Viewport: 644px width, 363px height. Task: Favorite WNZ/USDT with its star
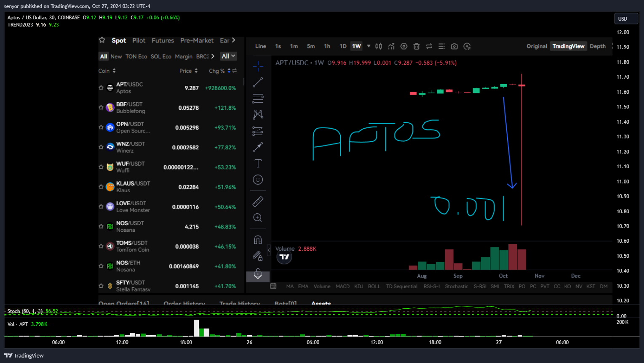tap(101, 147)
